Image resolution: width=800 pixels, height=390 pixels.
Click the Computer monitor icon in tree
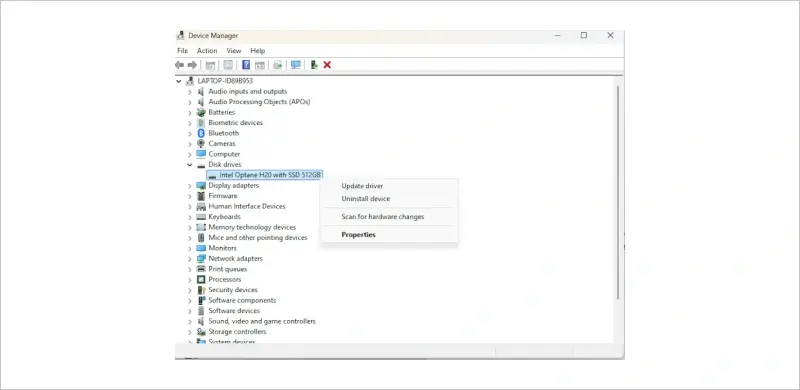pyautogui.click(x=201, y=154)
